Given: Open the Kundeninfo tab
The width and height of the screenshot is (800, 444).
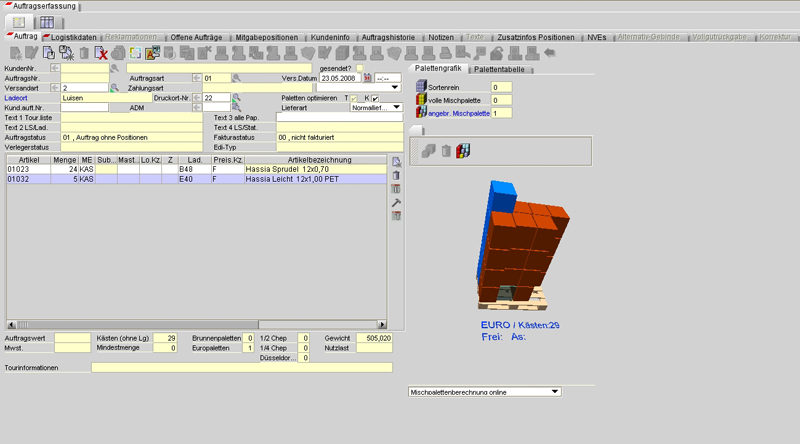Looking at the screenshot, I should pos(330,37).
